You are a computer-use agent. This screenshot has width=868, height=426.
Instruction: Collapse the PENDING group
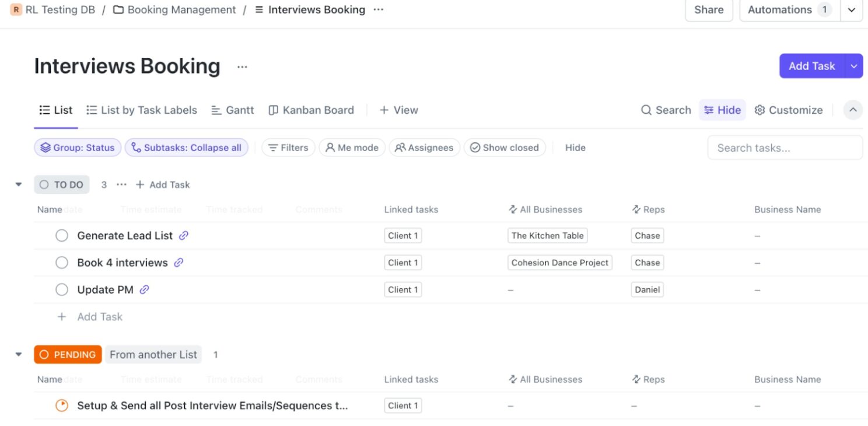19,354
